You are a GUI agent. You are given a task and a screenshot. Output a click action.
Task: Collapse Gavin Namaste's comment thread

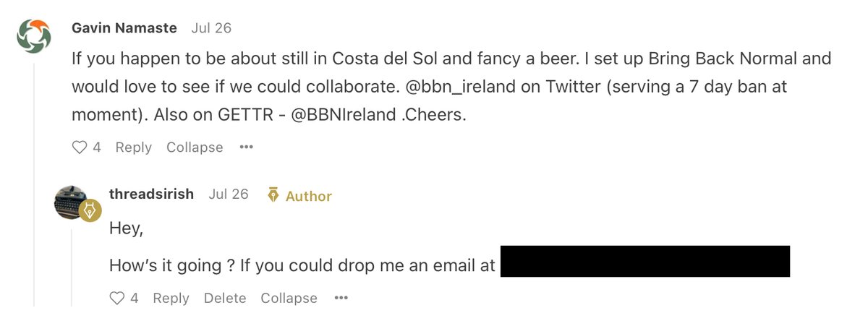click(195, 147)
